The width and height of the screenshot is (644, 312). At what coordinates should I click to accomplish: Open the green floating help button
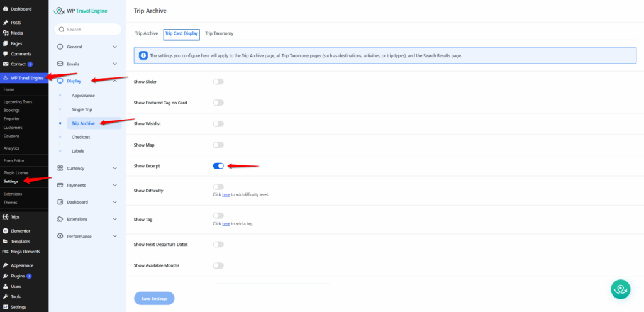point(621,289)
